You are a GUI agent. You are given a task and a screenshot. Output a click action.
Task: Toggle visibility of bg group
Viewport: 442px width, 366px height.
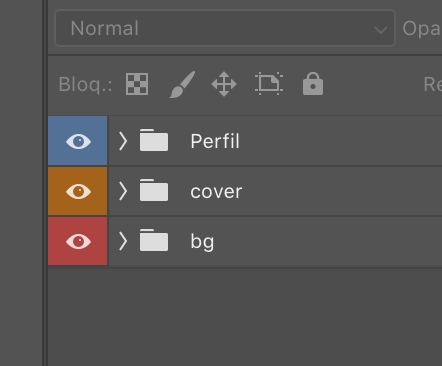click(x=78, y=241)
